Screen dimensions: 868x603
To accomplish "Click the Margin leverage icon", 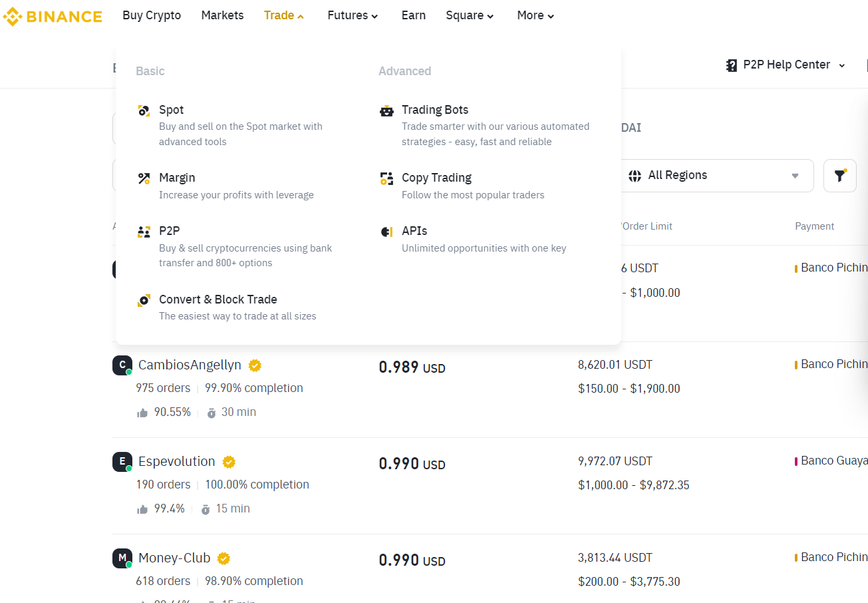I will pyautogui.click(x=144, y=178).
